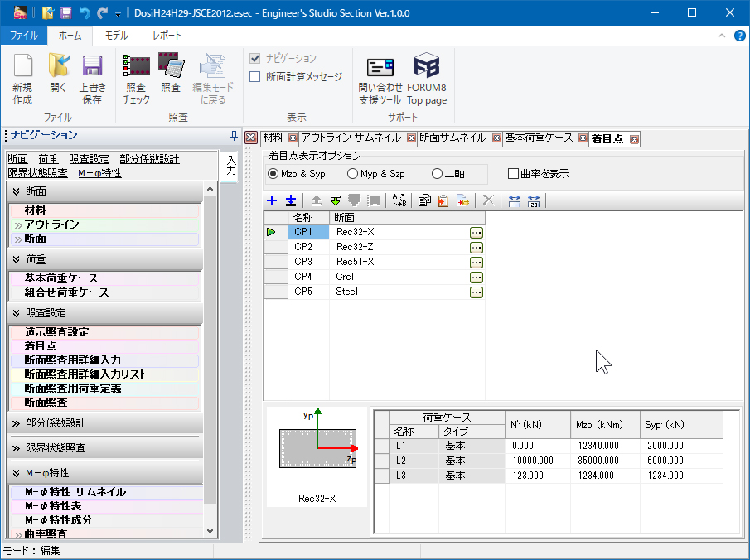Viewport: 750px width, 560px height.
Task: Expand the 部分係数設計 navigation group
Action: (17, 423)
